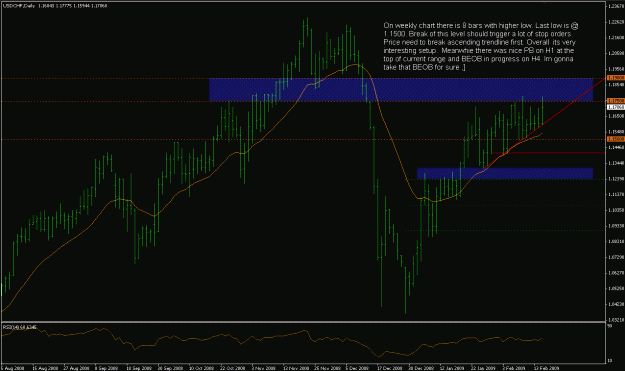Click the RSI(14) indicator label
Viewport: 625px width, 371px height.
pos(20,327)
